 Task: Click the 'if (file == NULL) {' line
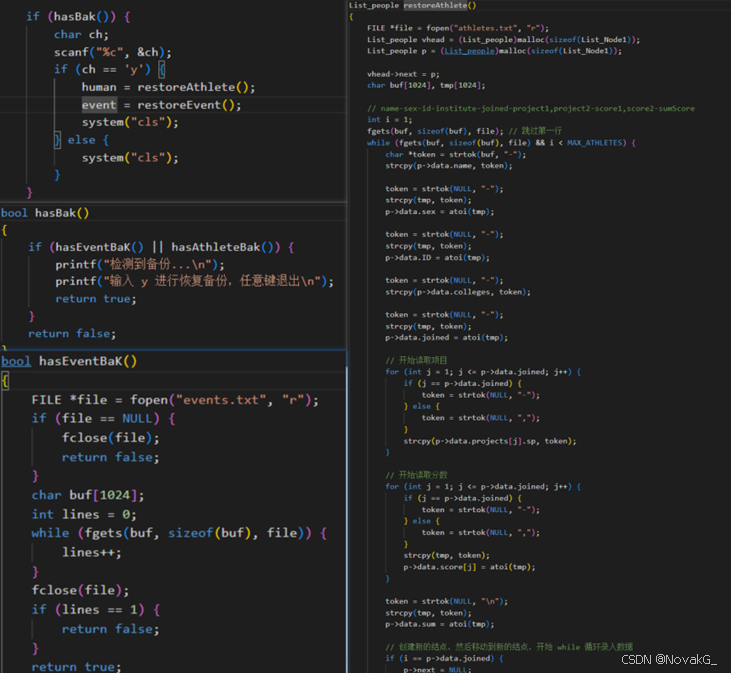[x=103, y=419]
